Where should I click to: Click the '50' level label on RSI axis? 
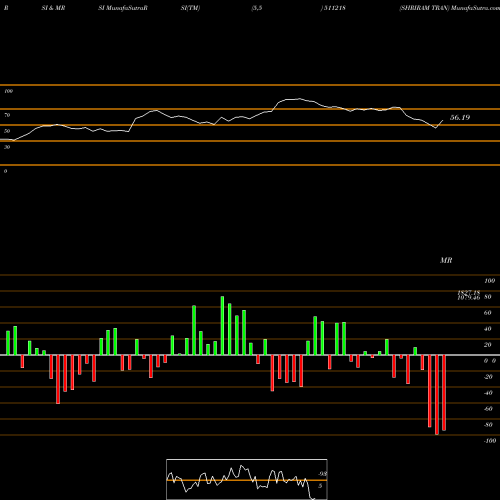(x=7, y=131)
